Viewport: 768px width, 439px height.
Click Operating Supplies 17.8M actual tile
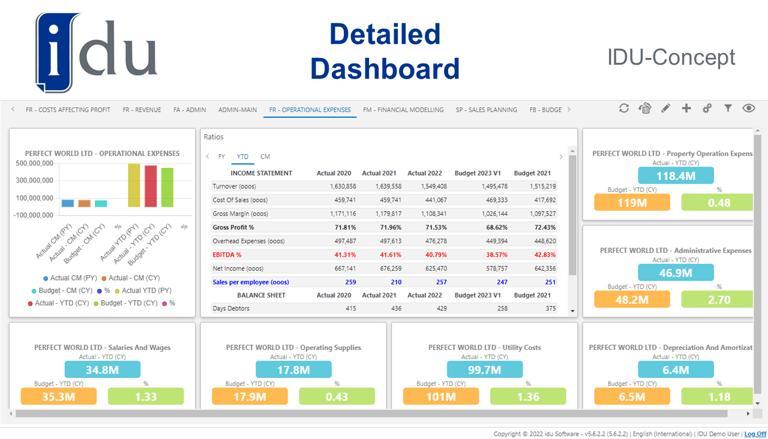[x=293, y=369]
